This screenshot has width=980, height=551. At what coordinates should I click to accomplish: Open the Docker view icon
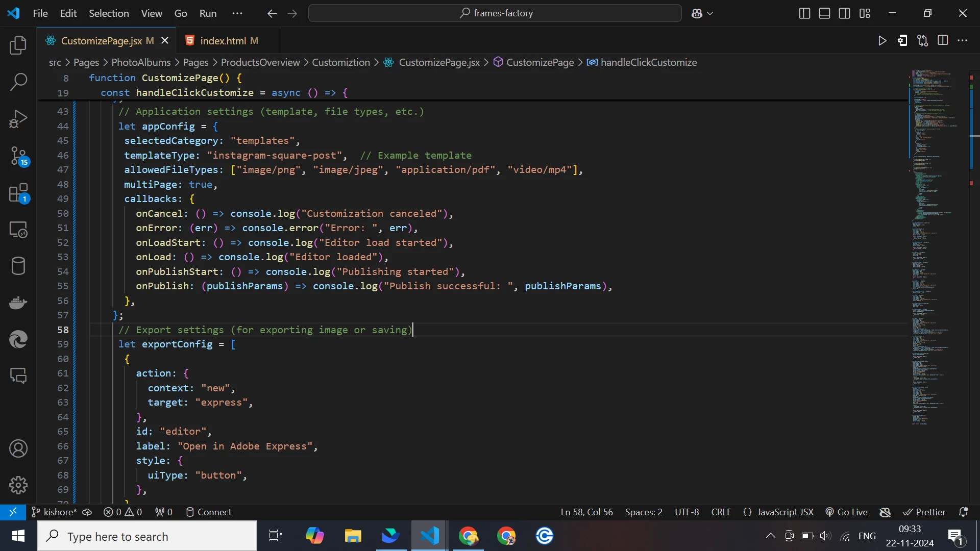18,303
